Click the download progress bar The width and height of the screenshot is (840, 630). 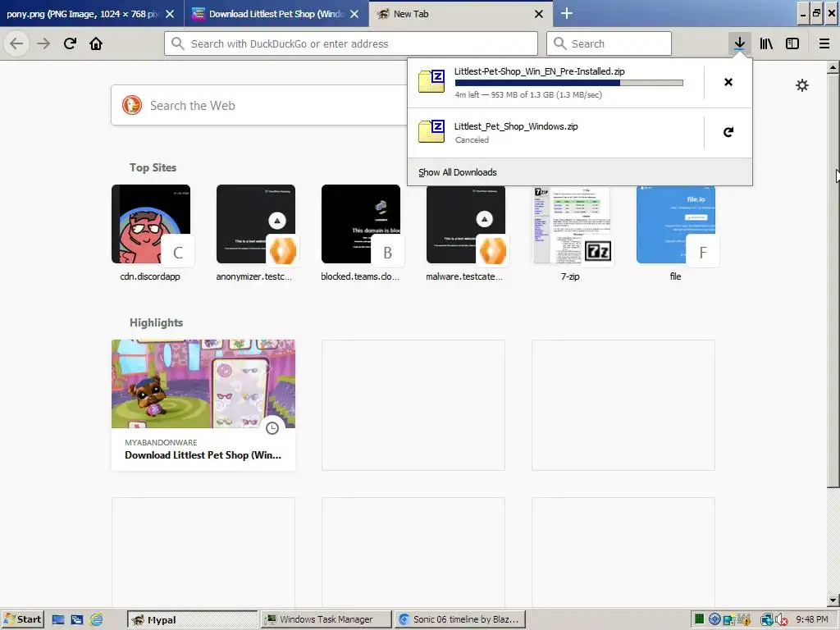tap(569, 83)
